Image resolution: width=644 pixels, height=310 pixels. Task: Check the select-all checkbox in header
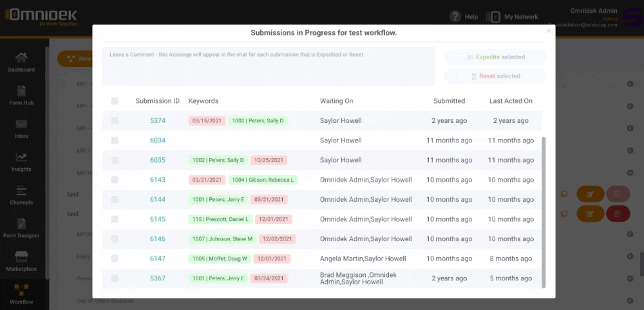click(x=115, y=101)
